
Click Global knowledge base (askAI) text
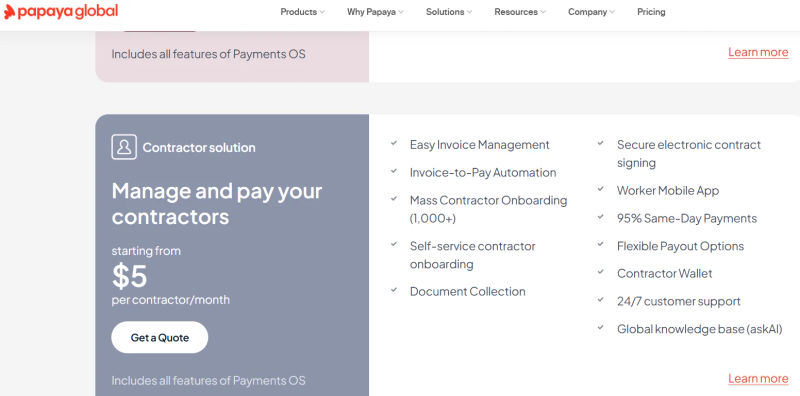pos(699,329)
